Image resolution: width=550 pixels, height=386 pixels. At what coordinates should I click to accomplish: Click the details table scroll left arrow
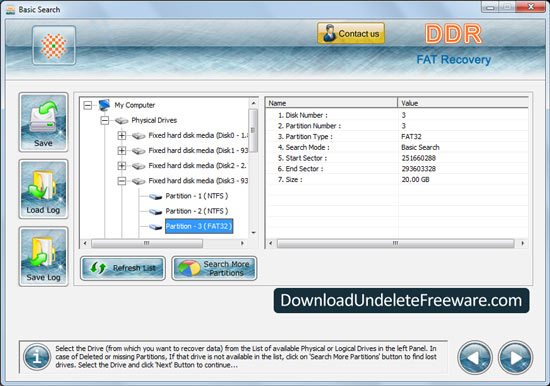tap(270, 243)
